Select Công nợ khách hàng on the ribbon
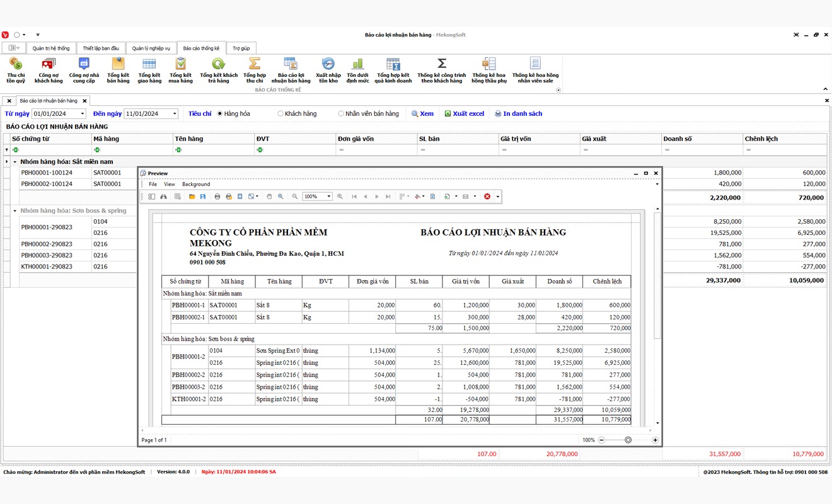832x504 pixels. tap(49, 71)
